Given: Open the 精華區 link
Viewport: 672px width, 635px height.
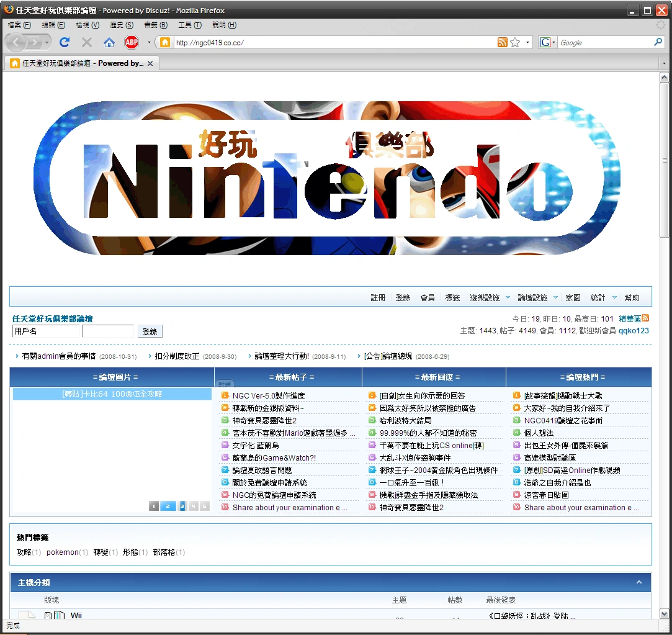Looking at the screenshot, I should pos(630,318).
